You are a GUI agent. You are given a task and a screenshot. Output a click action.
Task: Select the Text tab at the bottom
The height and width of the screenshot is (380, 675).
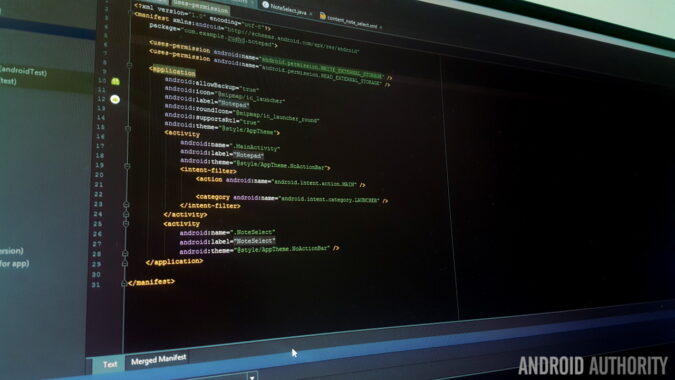click(x=109, y=365)
